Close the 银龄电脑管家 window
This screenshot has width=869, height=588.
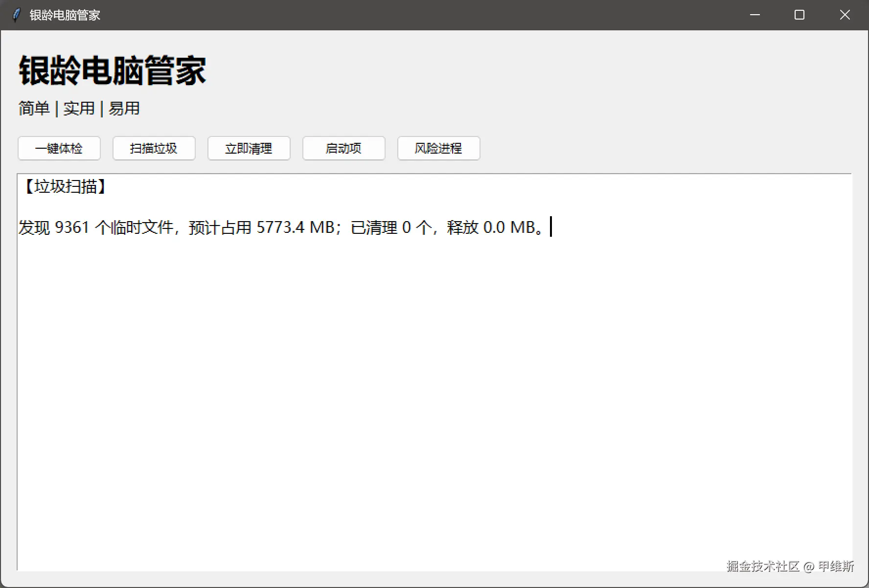pyautogui.click(x=845, y=15)
